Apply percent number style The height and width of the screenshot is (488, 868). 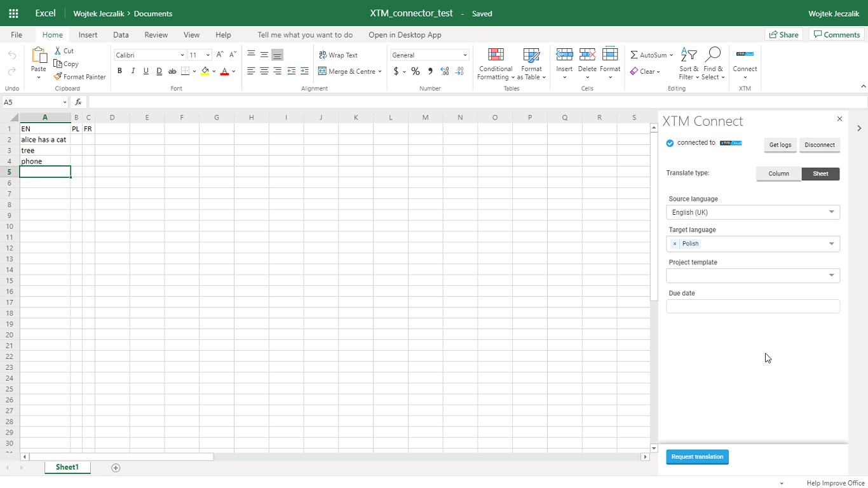416,71
